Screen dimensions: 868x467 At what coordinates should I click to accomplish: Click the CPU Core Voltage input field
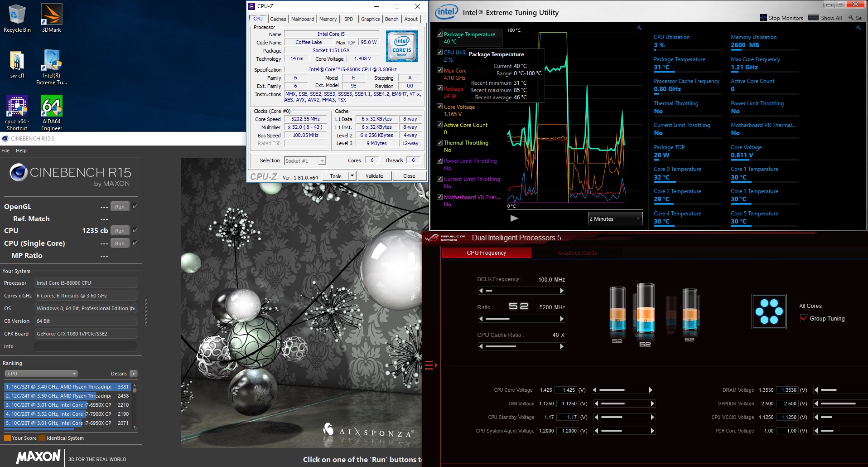566,390
